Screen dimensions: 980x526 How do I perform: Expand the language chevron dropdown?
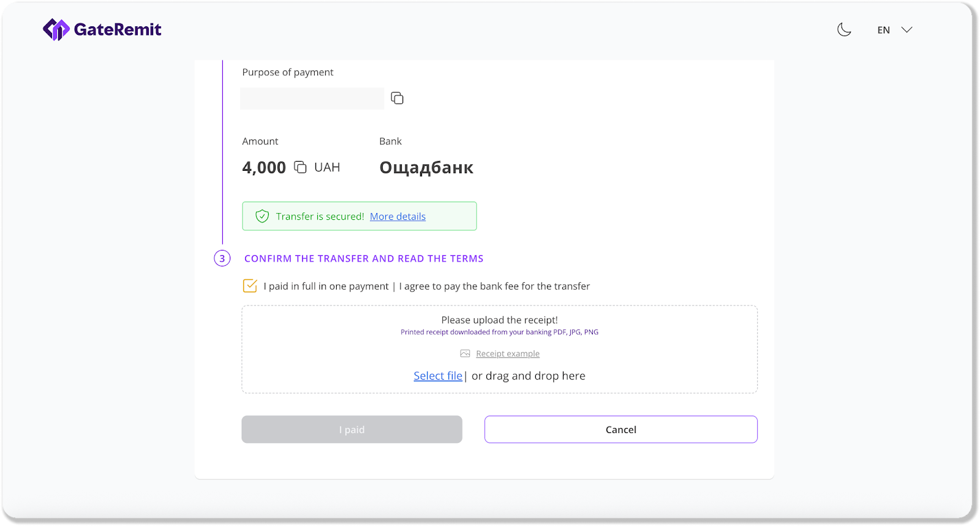[x=907, y=29]
